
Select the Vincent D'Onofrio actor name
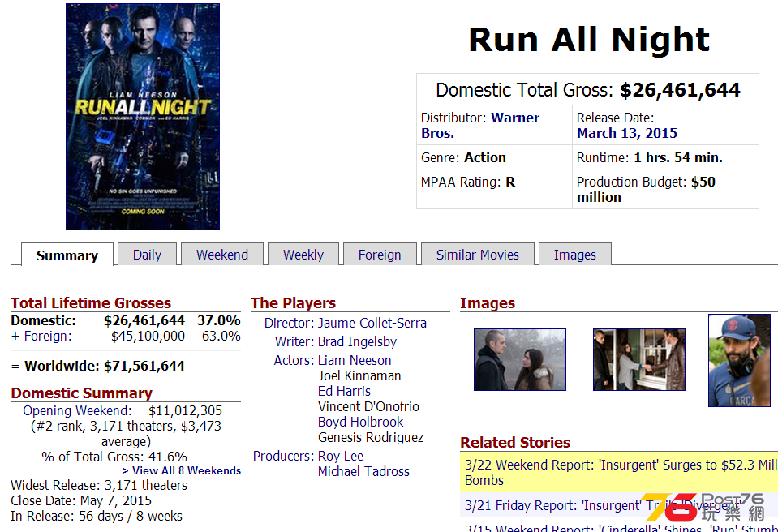coord(368,406)
